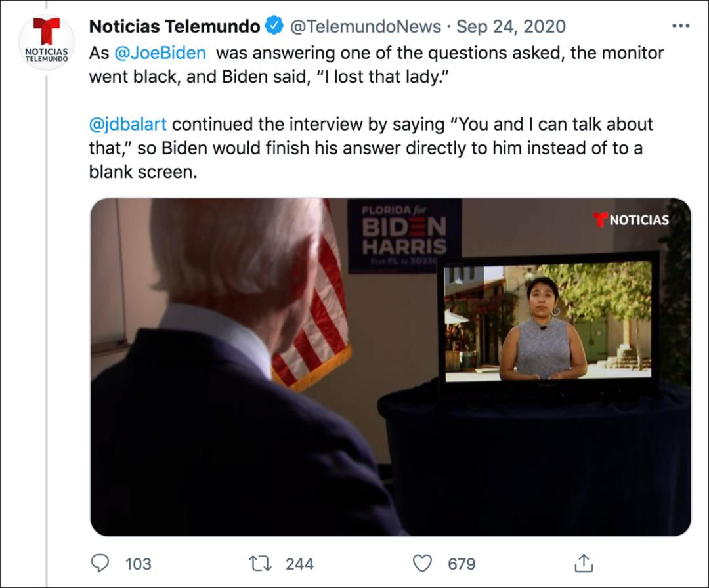Like the tweet with the heart icon

pyautogui.click(x=422, y=563)
